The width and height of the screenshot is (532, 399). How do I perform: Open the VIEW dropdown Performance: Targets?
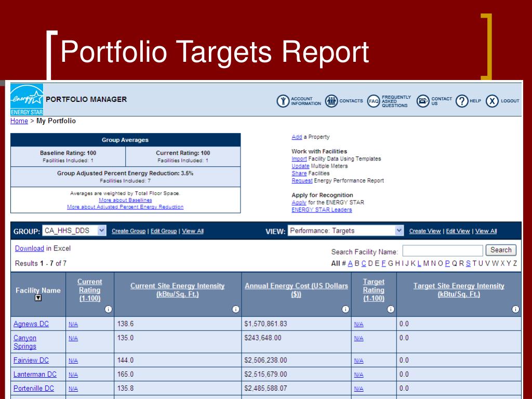point(345,231)
